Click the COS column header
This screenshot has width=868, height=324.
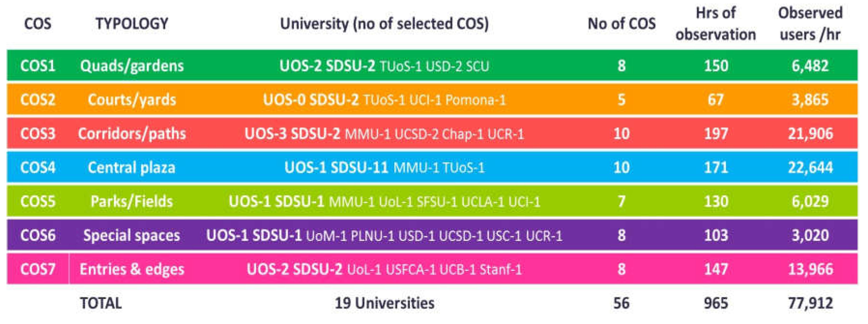(x=37, y=24)
